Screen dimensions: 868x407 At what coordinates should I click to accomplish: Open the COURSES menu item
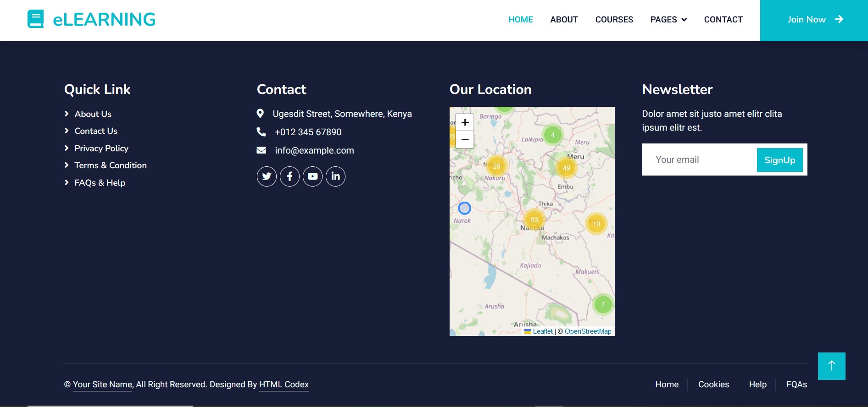pyautogui.click(x=614, y=20)
